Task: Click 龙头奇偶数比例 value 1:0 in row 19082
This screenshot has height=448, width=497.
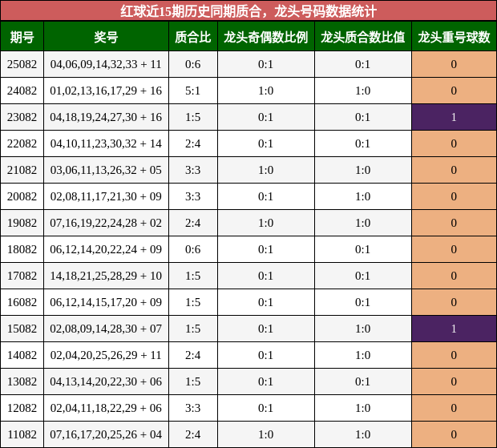Action: [266, 223]
